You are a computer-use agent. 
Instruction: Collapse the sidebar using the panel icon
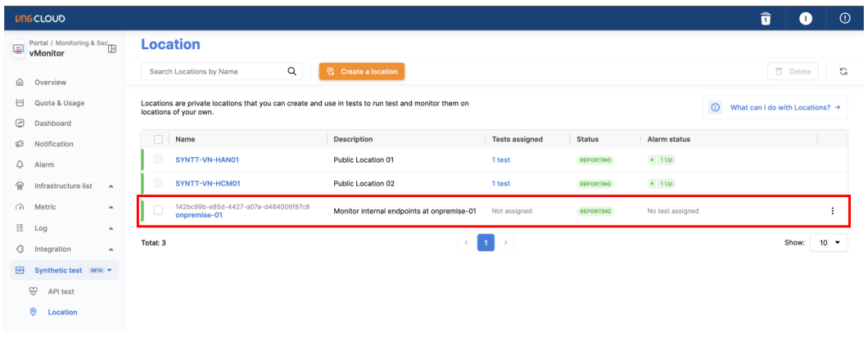[x=112, y=48]
